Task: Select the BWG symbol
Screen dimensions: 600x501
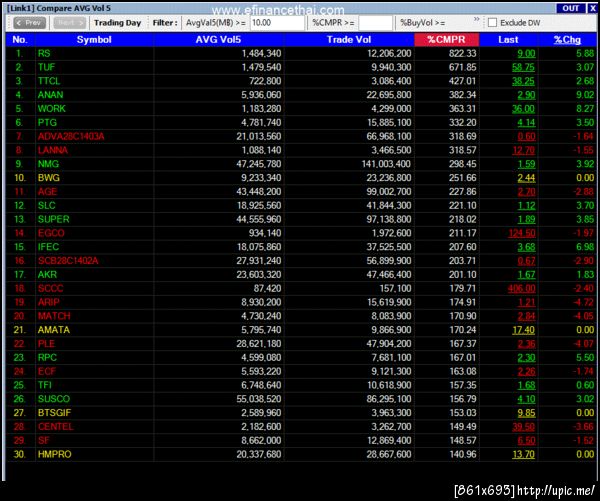Action: click(49, 178)
